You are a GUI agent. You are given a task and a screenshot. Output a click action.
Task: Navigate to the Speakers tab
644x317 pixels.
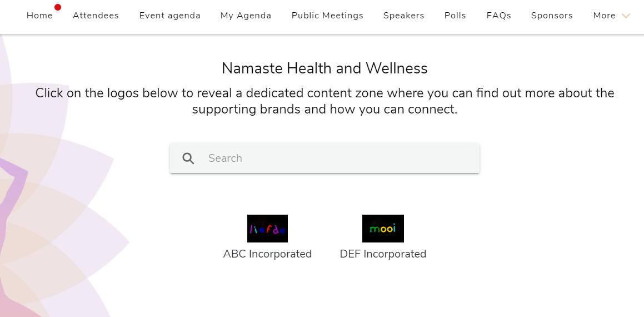pos(403,16)
